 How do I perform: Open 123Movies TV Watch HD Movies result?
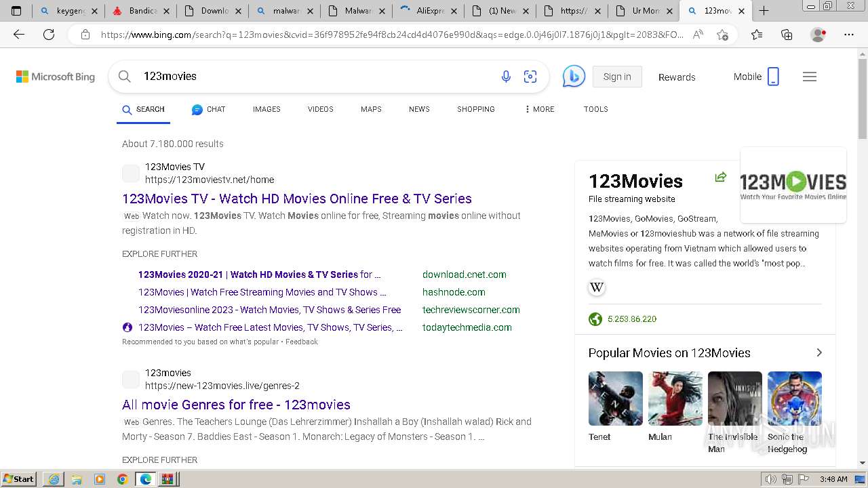coord(297,199)
